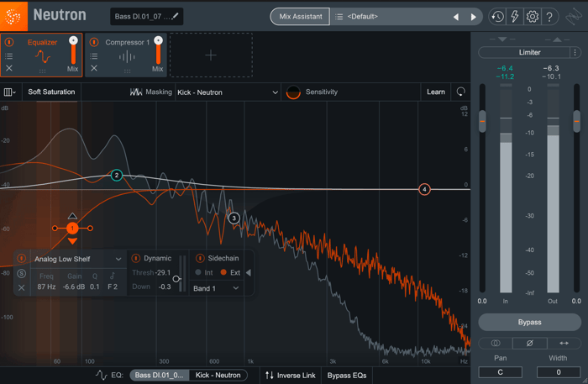The width and height of the screenshot is (588, 384).
Task: Open the preset list icon beside <Default>
Action: (339, 17)
